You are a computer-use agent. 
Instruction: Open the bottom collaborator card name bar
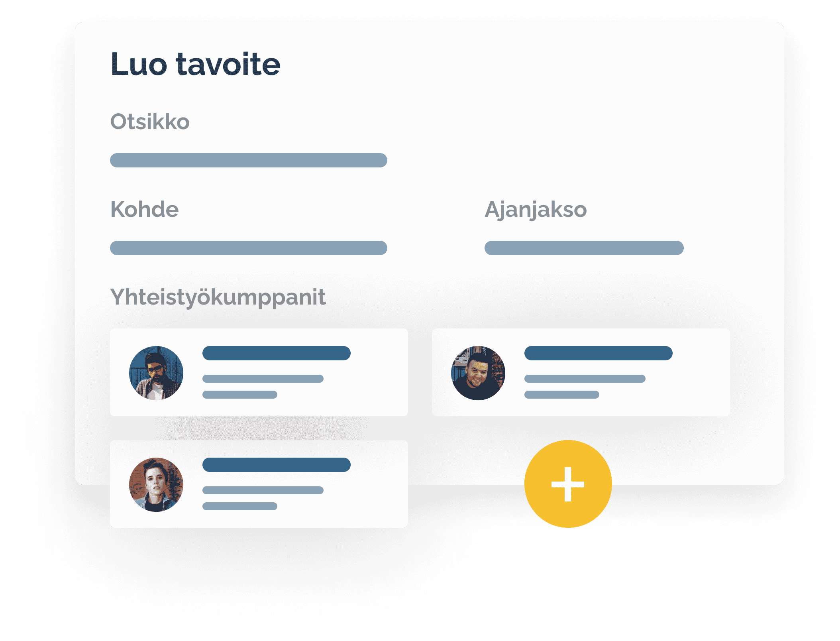pyautogui.click(x=277, y=465)
